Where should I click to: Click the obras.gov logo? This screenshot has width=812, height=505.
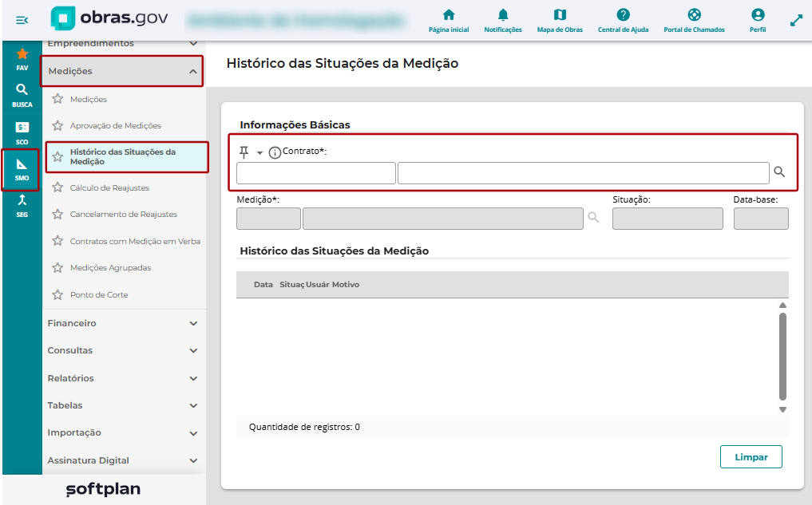109,18
